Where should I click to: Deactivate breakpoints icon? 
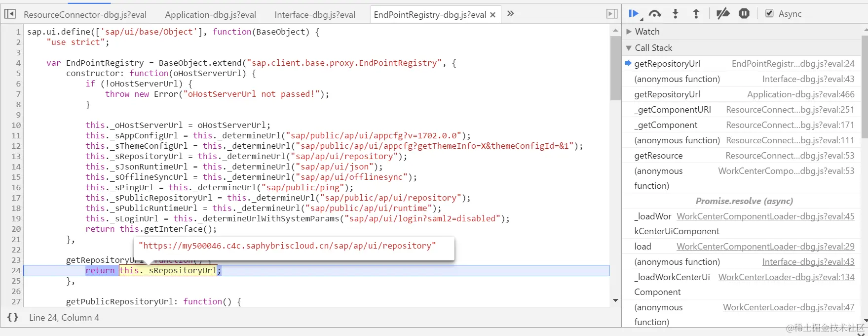(x=723, y=14)
